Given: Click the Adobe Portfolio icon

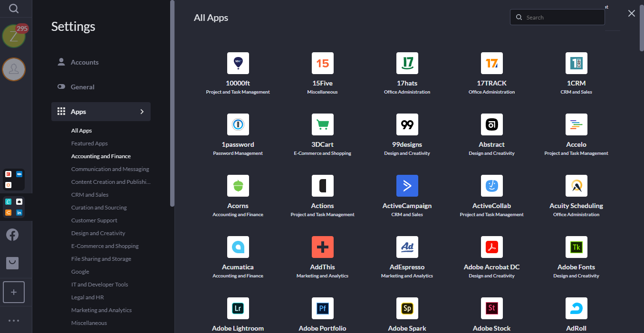Looking at the screenshot, I should (323, 308).
